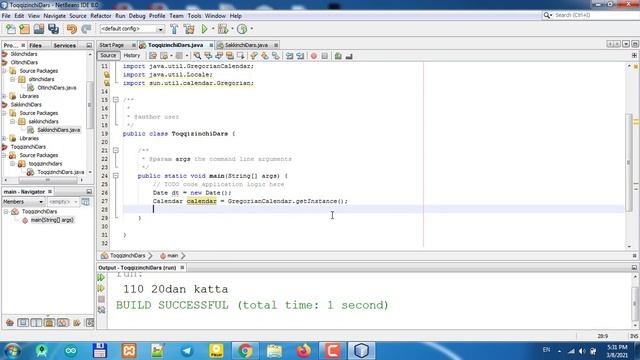Open the File menu
Image resolution: width=640 pixels, height=360 pixels.
tap(6, 16)
